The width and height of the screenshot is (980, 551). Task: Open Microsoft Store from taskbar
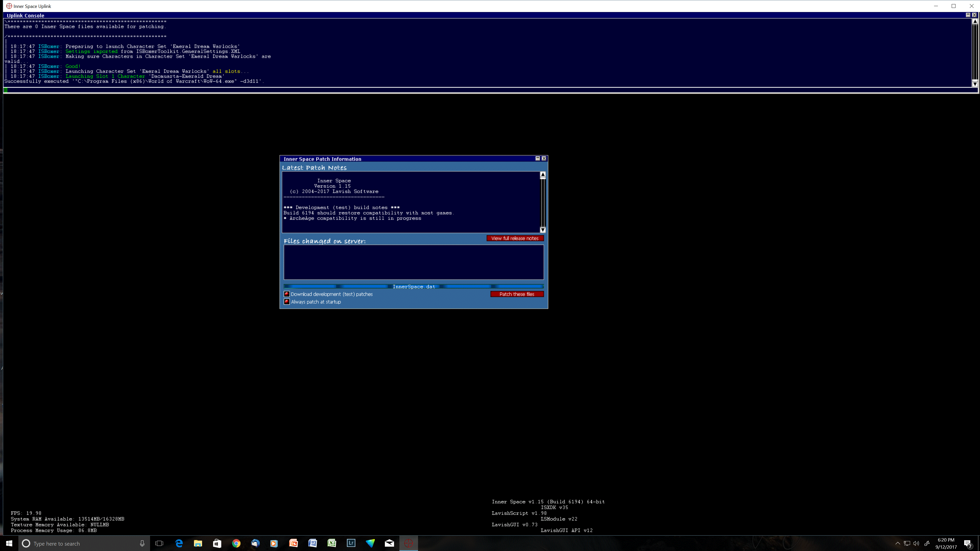[x=217, y=543]
